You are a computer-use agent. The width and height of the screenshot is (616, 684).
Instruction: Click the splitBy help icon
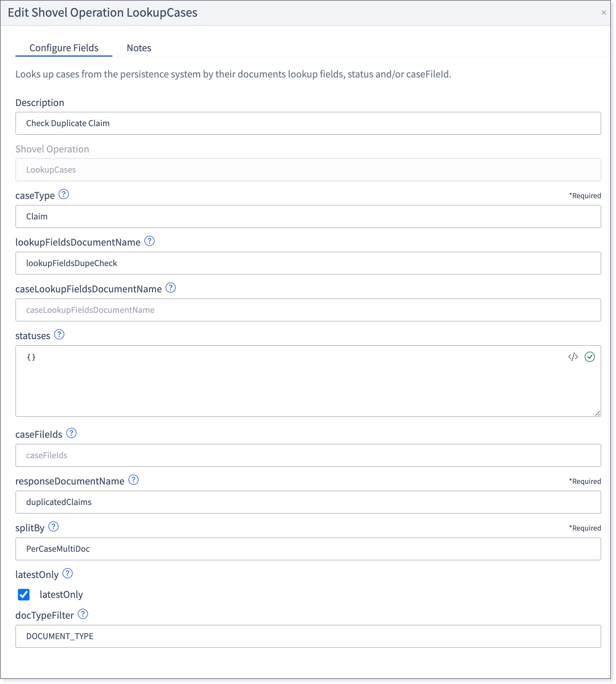click(53, 527)
